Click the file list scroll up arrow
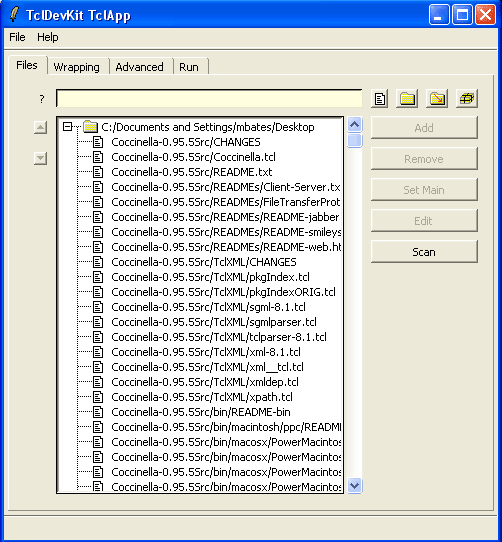 coord(355,124)
